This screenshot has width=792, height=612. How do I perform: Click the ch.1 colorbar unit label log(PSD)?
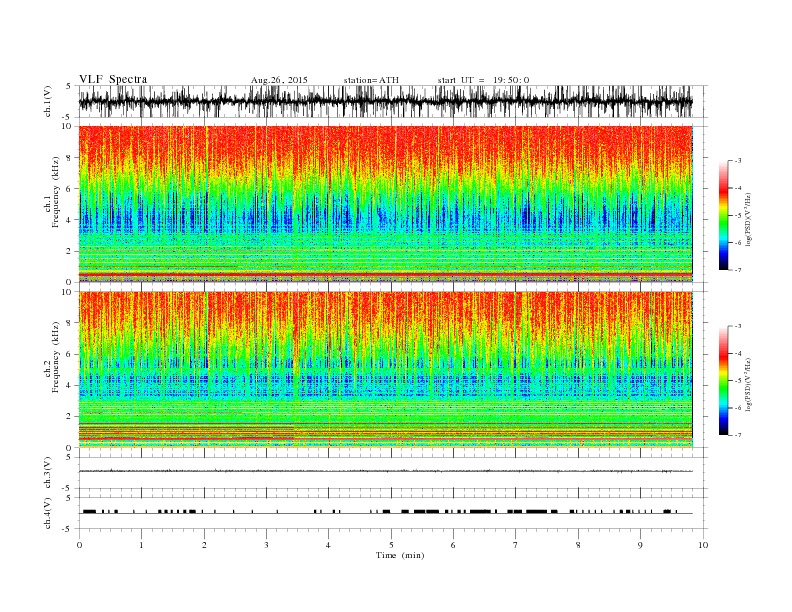click(749, 219)
